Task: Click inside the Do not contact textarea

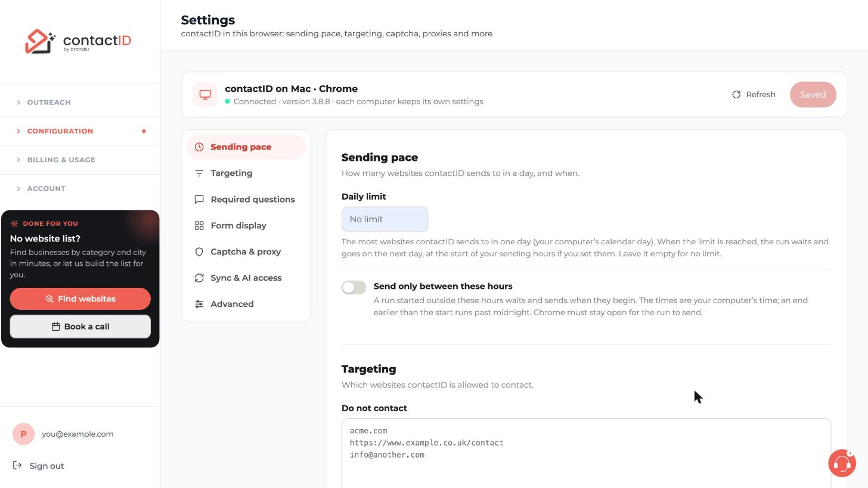Action: tap(586, 453)
